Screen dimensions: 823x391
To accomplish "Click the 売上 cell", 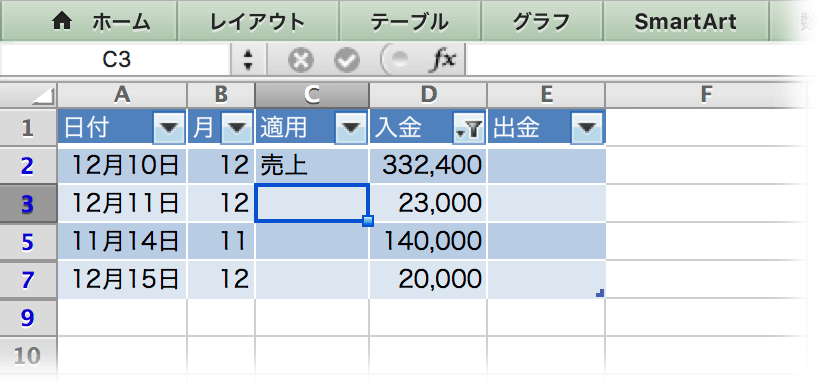I will coord(312,165).
